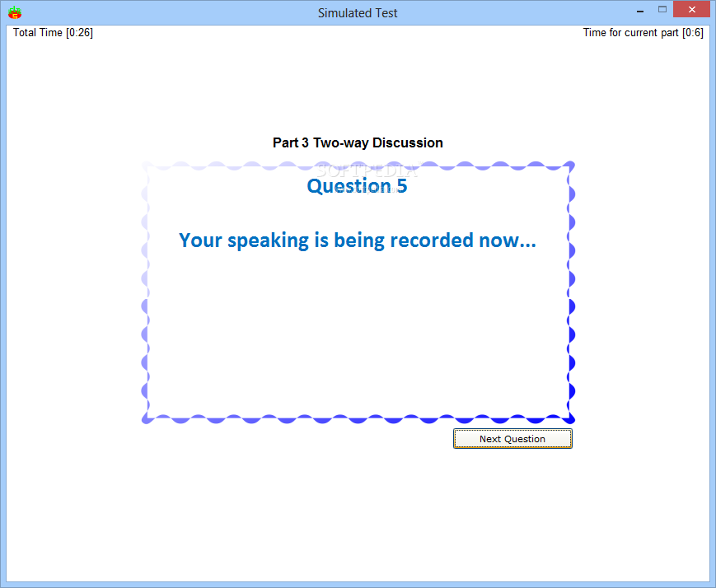This screenshot has height=588, width=716.
Task: Select the 'Total Time [0:26]' text
Action: 53,33
